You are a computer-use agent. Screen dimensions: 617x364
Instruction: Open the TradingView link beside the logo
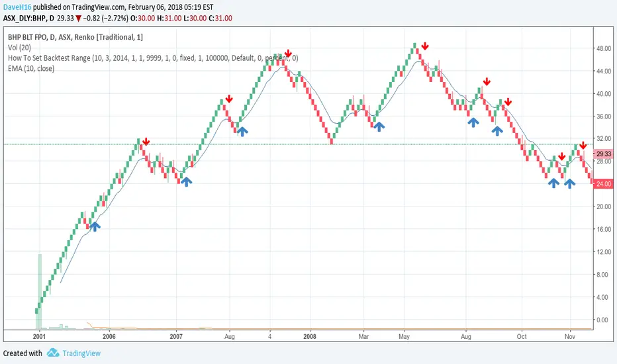81,353
